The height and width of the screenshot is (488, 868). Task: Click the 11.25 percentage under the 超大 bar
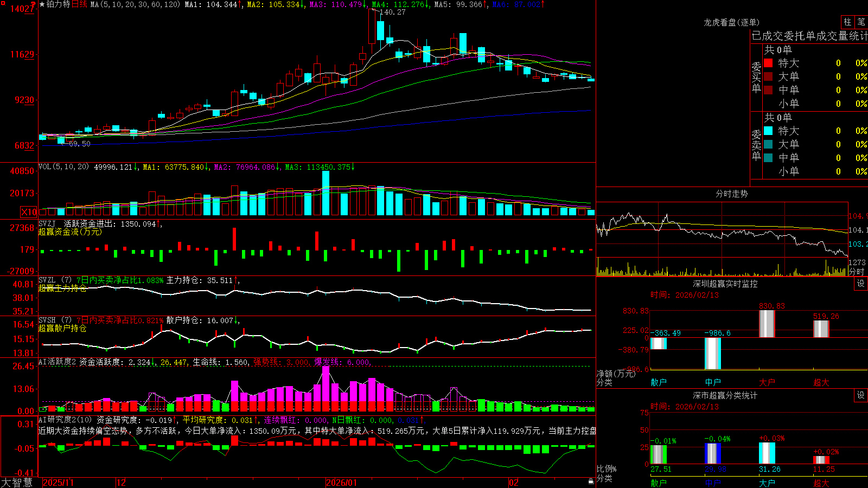pos(824,469)
